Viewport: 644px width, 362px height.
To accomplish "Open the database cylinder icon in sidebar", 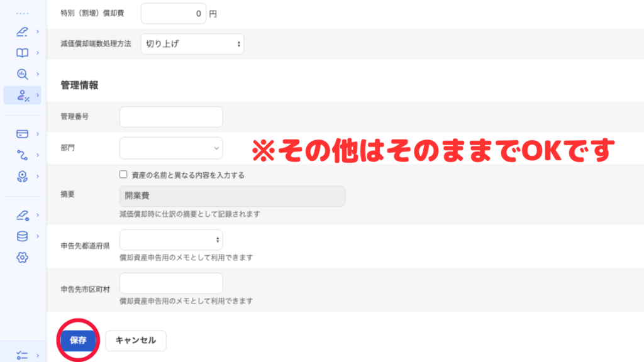I will pos(22,236).
